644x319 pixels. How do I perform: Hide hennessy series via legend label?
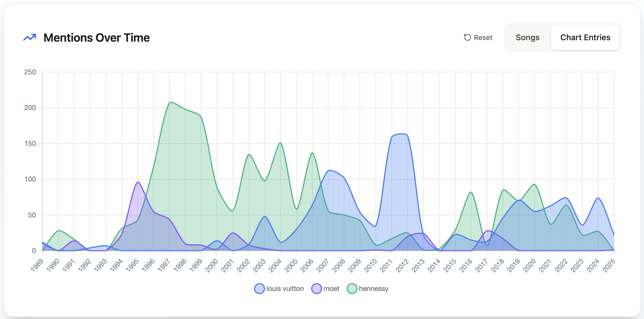(373, 289)
